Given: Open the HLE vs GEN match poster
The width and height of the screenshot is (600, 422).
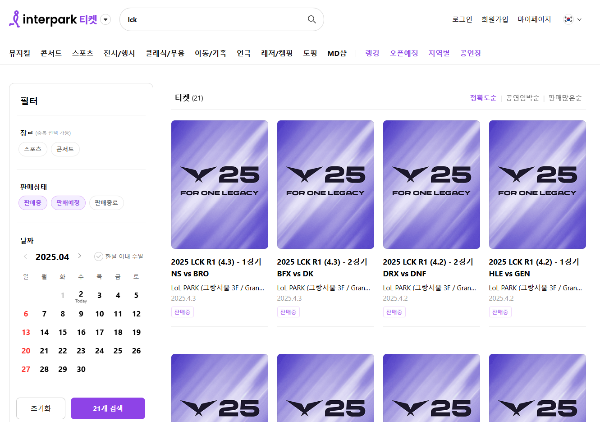Looking at the screenshot, I should 537,184.
